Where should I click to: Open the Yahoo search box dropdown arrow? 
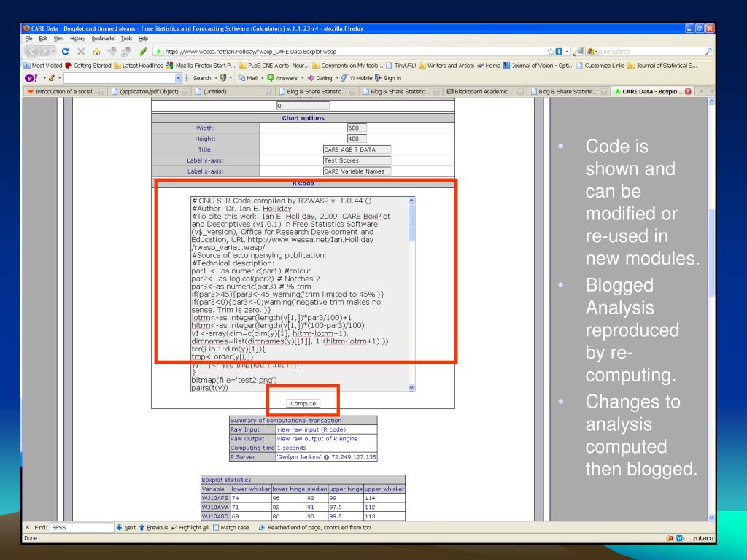pyautogui.click(x=179, y=78)
